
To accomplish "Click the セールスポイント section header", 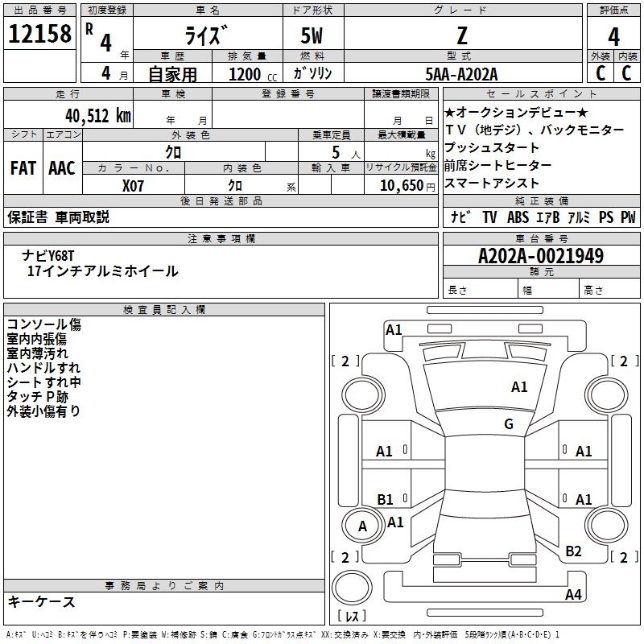I will pyautogui.click(x=541, y=93).
